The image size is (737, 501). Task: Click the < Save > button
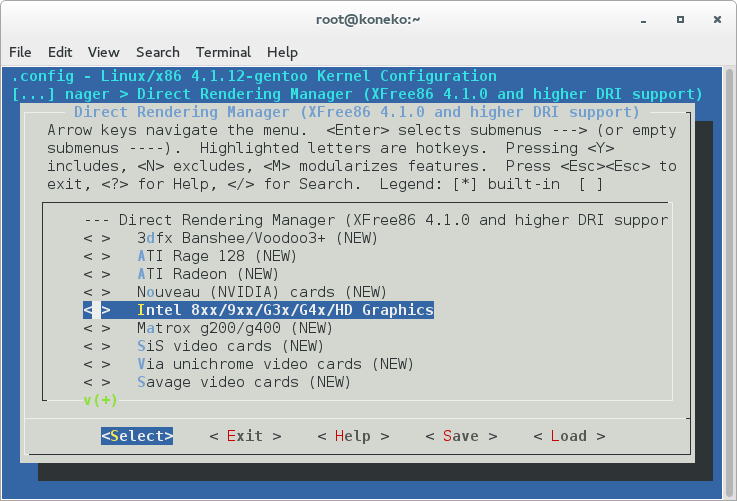(461, 436)
